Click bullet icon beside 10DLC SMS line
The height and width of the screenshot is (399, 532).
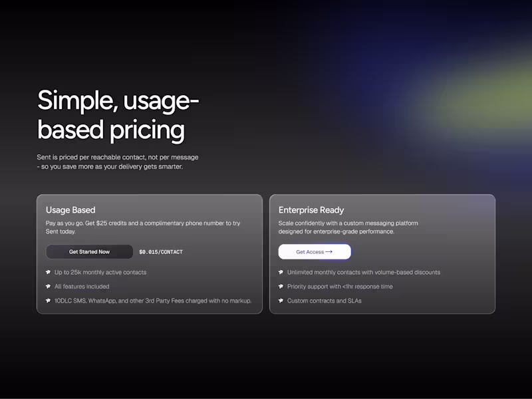[48, 301]
